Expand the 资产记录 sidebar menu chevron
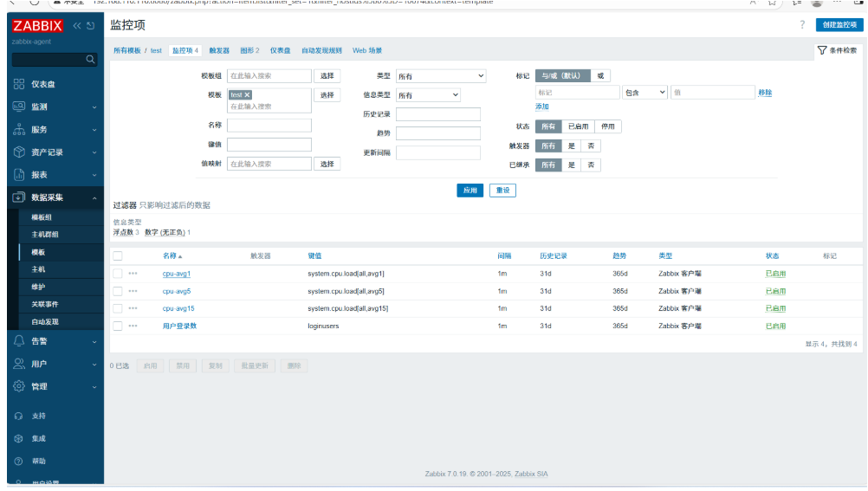 click(x=94, y=152)
